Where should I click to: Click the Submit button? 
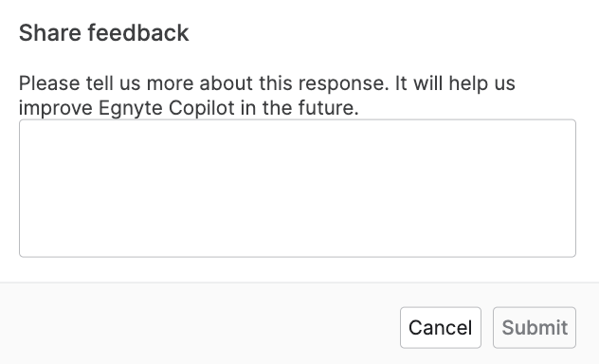(x=535, y=328)
